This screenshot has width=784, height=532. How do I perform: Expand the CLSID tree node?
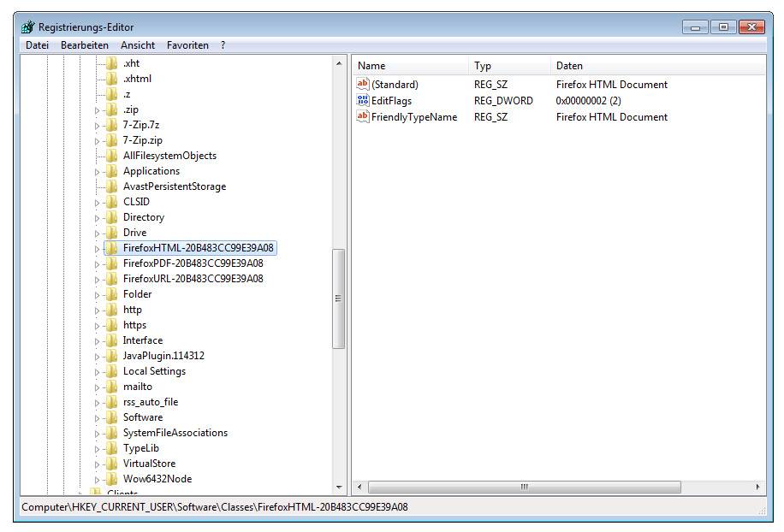tap(97, 203)
